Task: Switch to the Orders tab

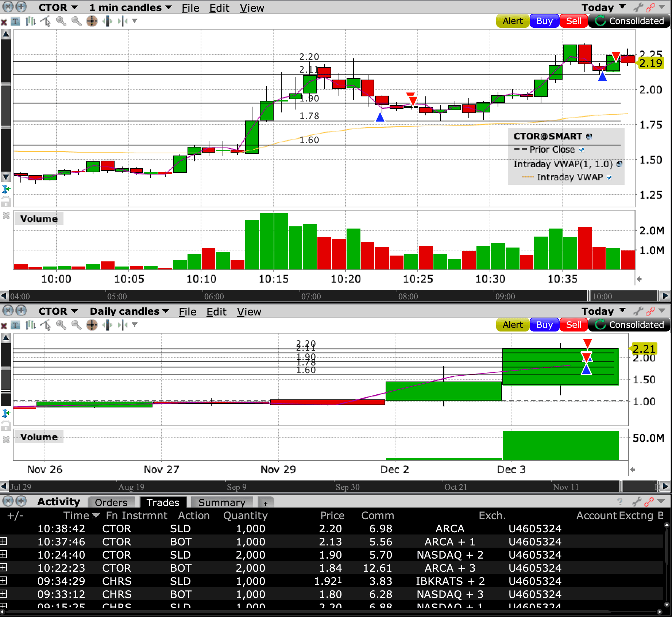Action: 111,502
